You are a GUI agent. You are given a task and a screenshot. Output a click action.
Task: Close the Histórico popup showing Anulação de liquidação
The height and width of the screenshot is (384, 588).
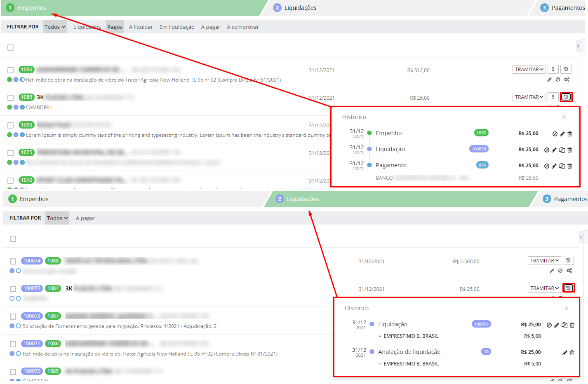pyautogui.click(x=567, y=309)
